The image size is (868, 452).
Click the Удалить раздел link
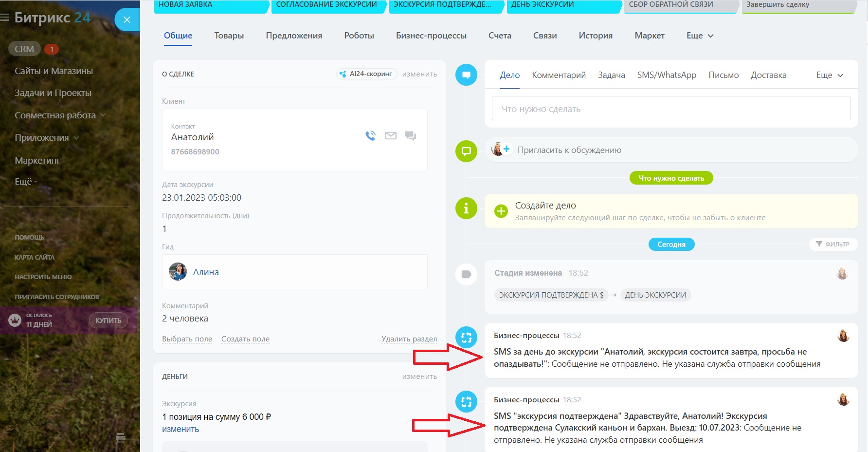pos(409,339)
